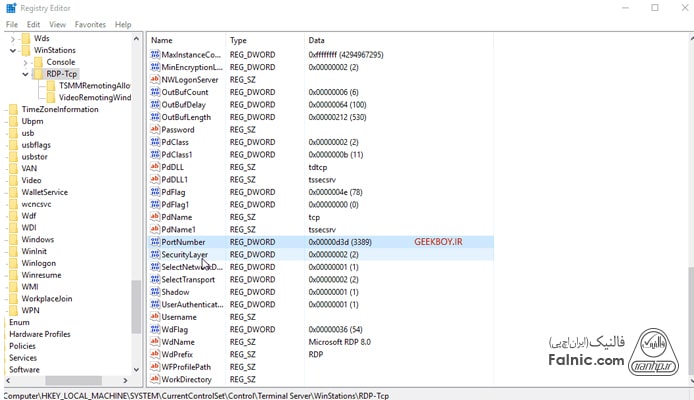This screenshot has height=400, width=694.
Task: Open the File menu
Action: coord(12,24)
